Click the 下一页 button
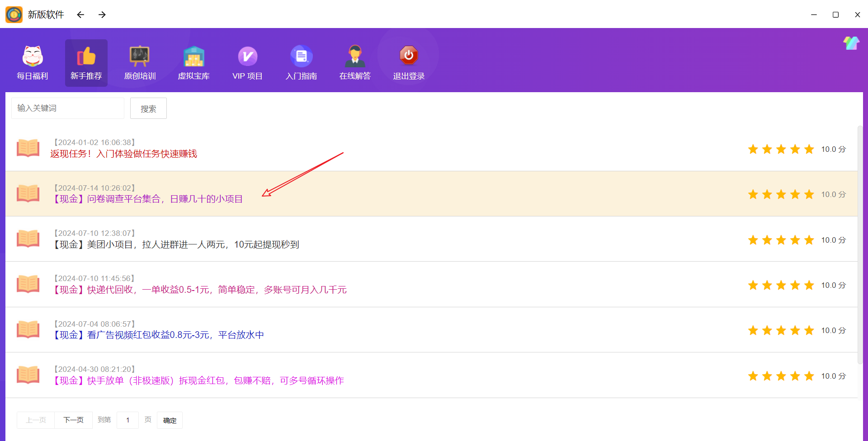868x441 pixels. point(73,420)
